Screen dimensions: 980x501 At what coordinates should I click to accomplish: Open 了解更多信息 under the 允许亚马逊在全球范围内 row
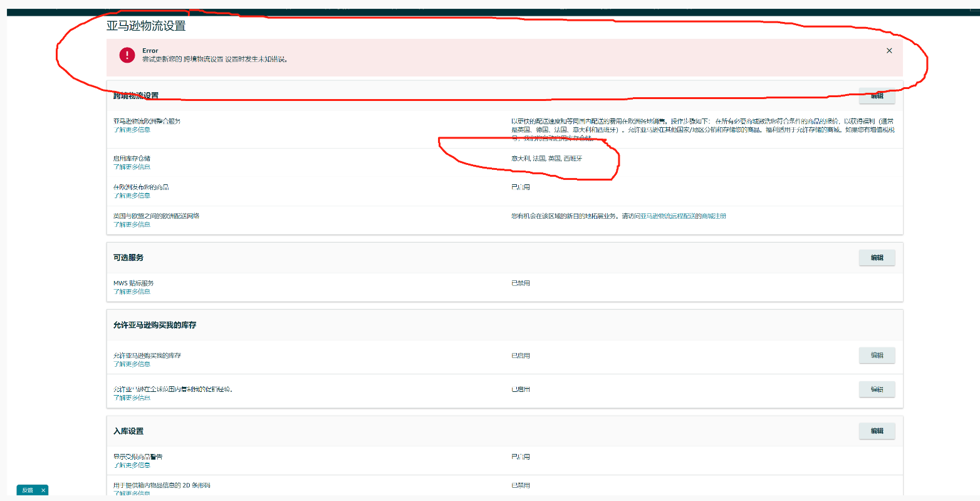(132, 398)
